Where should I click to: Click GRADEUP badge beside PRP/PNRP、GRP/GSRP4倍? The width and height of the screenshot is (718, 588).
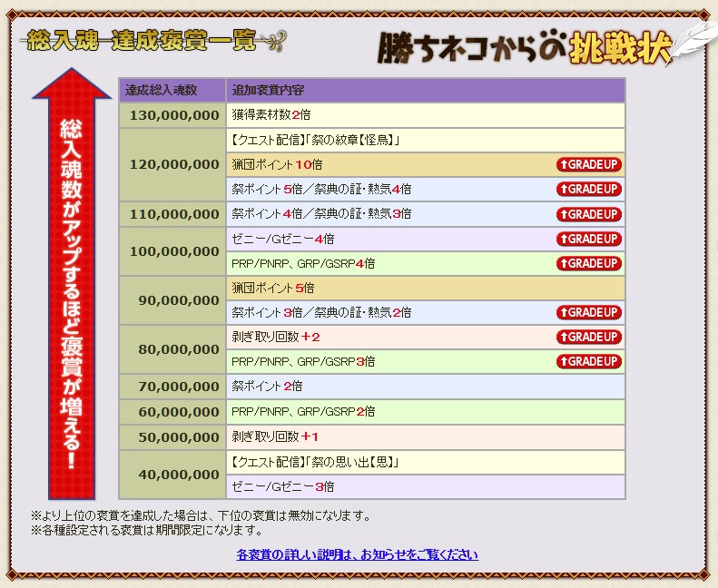click(x=589, y=263)
